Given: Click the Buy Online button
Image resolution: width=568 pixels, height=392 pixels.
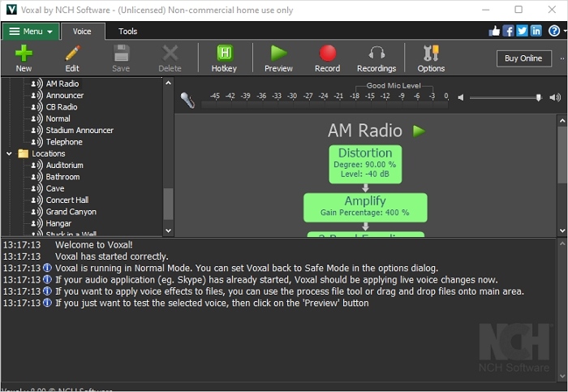Looking at the screenshot, I should coord(523,58).
